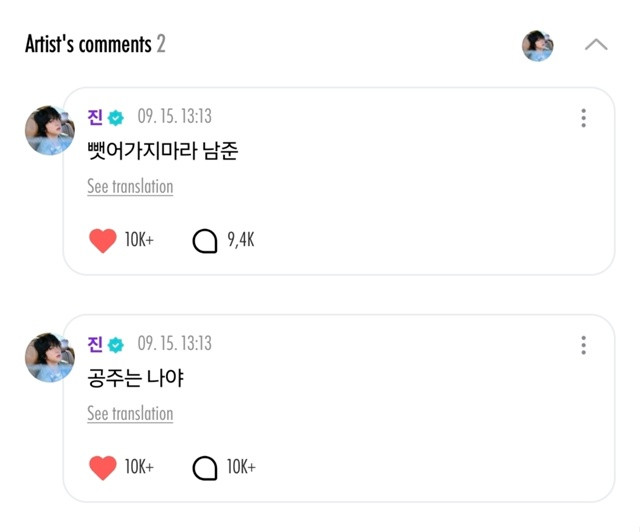Collapse the Artist's comments section chevron

(596, 45)
